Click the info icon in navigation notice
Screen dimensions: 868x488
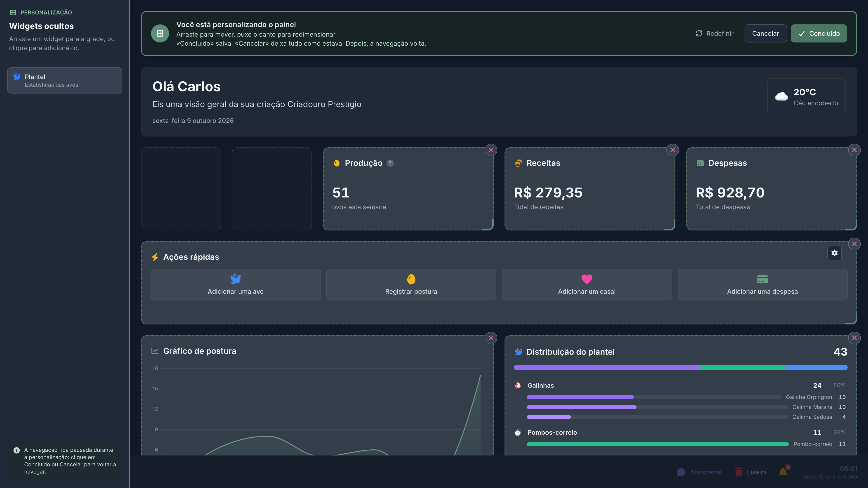(17, 450)
